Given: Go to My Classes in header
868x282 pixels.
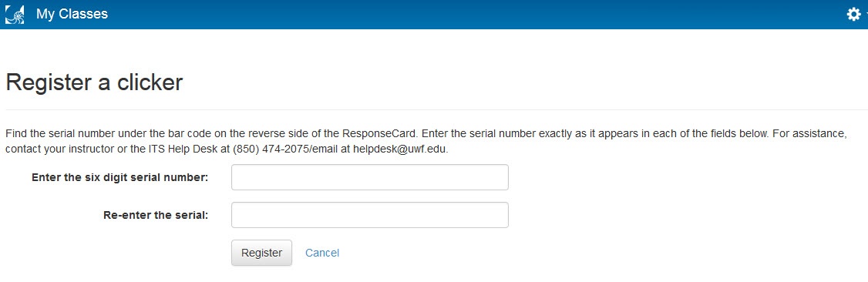Looking at the screenshot, I should pyautogui.click(x=72, y=14).
